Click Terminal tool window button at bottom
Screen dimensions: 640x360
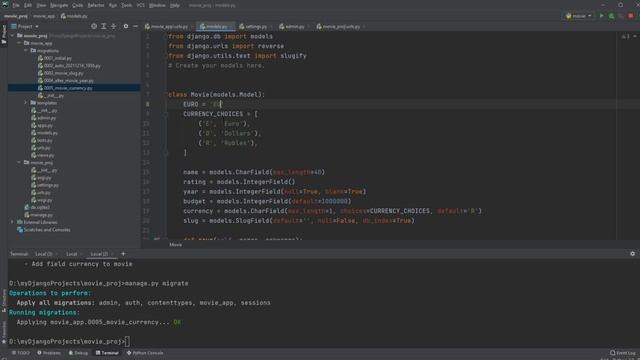(x=107, y=353)
